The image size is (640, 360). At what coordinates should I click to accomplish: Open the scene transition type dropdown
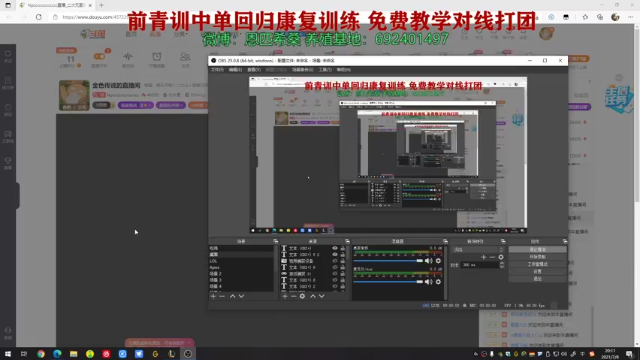[x=478, y=249]
